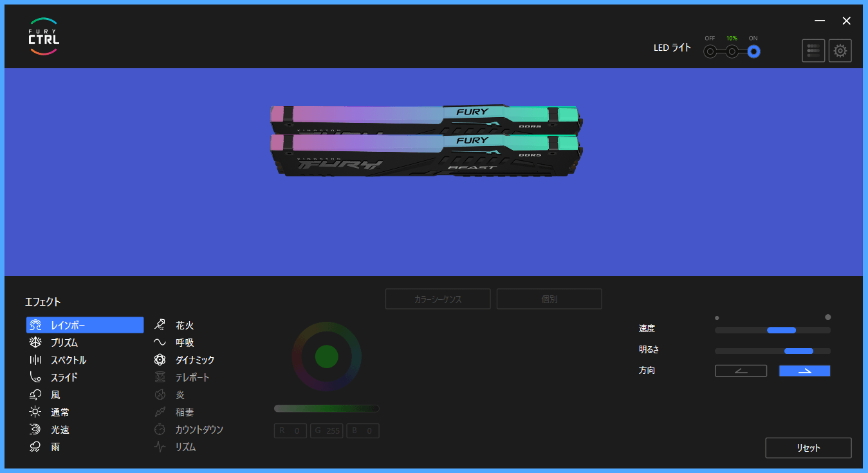
Task: Click the B value field
Action: [x=363, y=431]
